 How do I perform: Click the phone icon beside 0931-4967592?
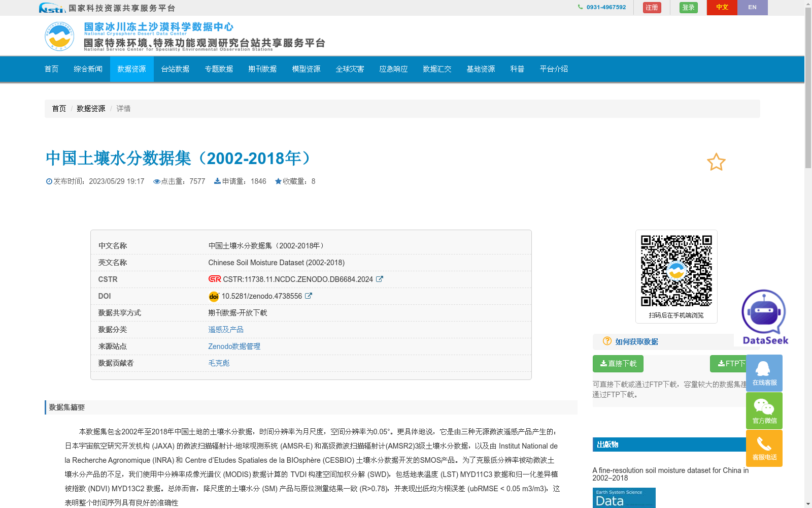pyautogui.click(x=580, y=7)
